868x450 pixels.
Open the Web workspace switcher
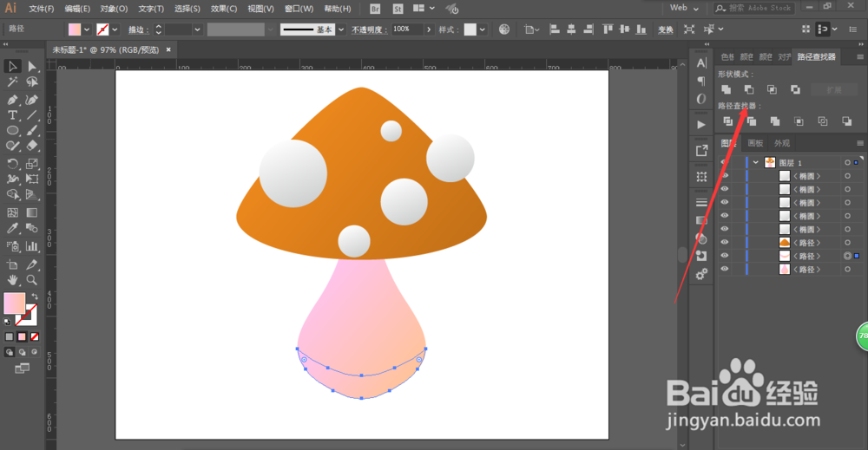[x=684, y=8]
